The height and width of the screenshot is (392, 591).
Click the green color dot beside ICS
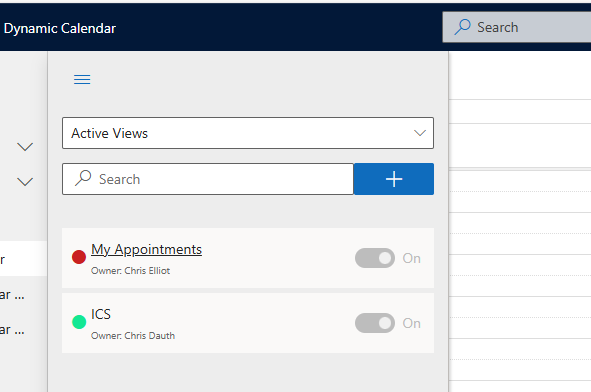click(79, 322)
